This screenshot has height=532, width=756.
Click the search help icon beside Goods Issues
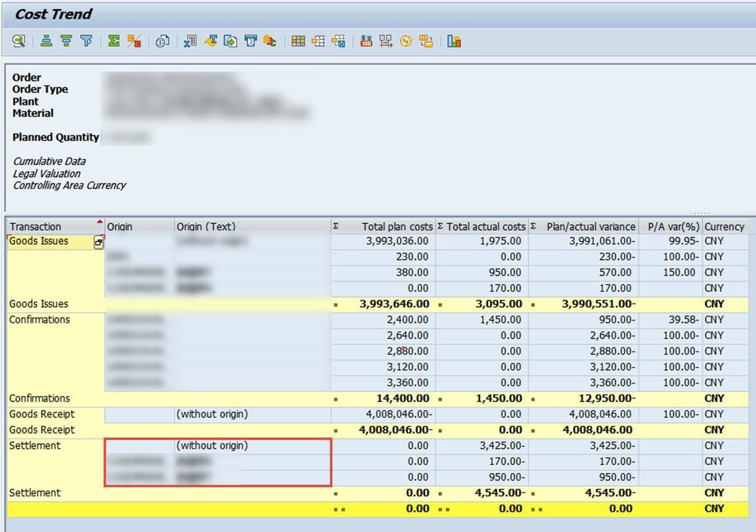98,243
